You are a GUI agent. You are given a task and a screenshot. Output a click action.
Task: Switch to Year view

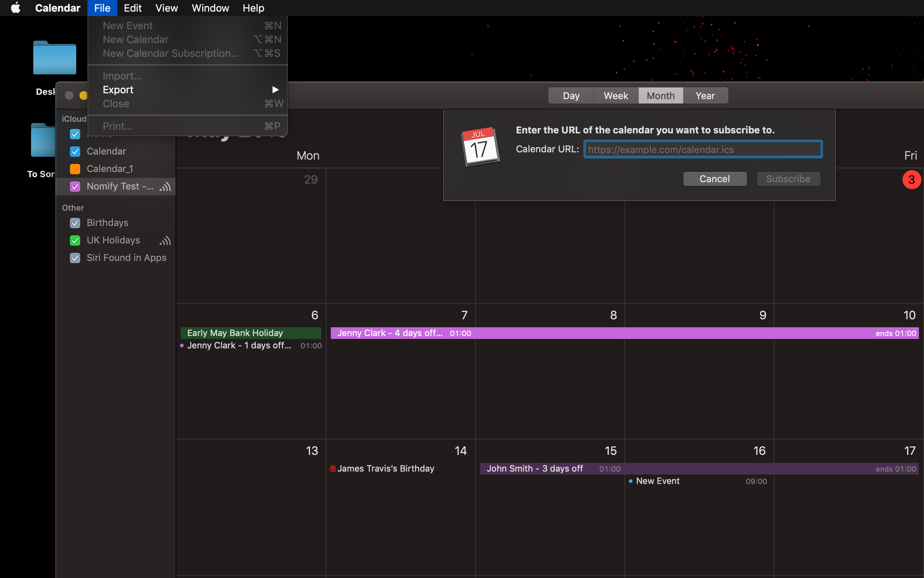[x=705, y=95]
